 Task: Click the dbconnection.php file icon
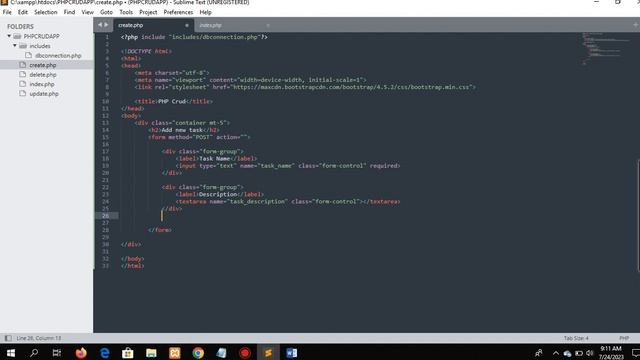pos(28,55)
